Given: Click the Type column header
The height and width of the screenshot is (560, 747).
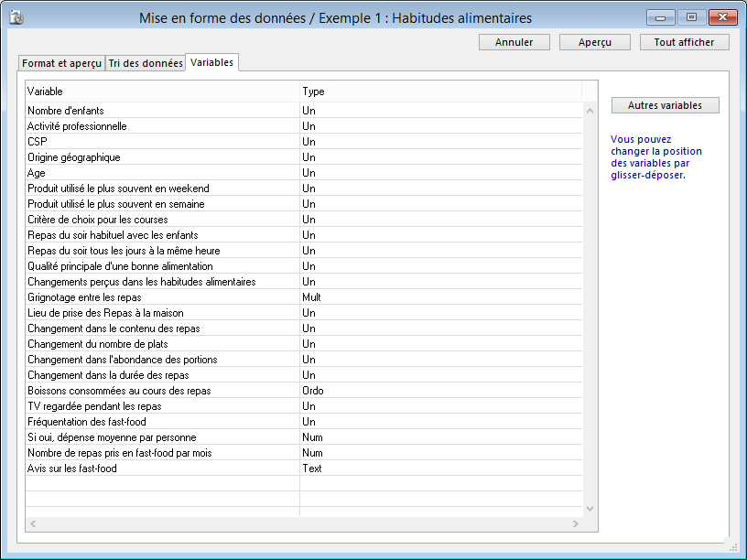Looking at the screenshot, I should pos(440,92).
